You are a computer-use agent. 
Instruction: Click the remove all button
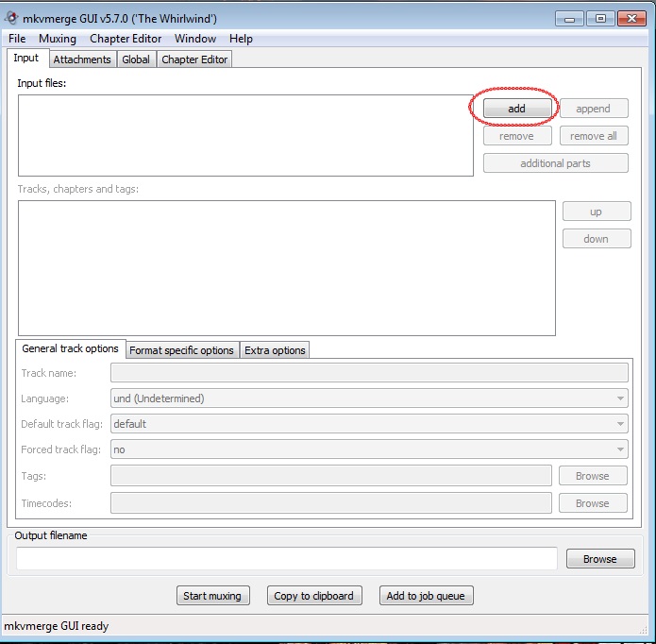(x=594, y=136)
